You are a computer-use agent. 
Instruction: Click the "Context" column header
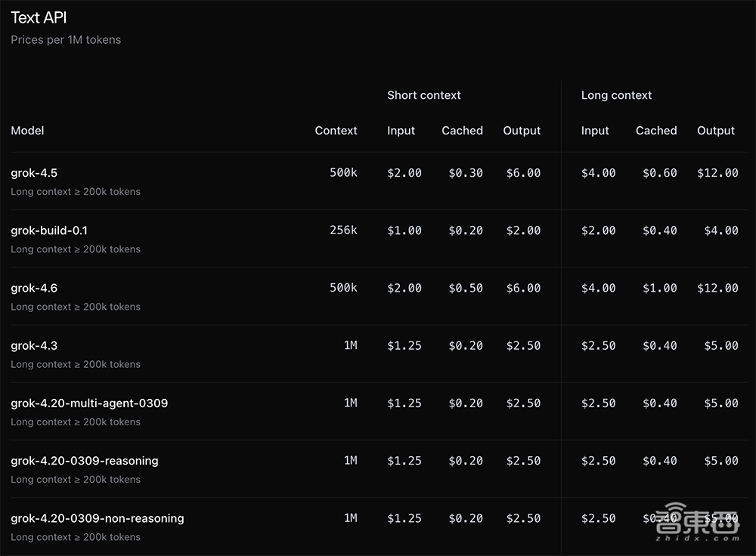click(336, 131)
